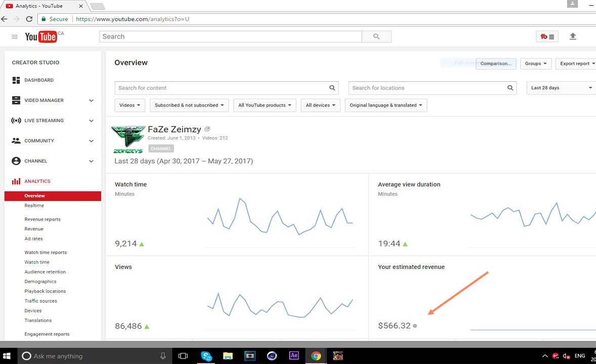Open the TubeBuddy menu icon
596x364 pixels.
[x=547, y=36]
